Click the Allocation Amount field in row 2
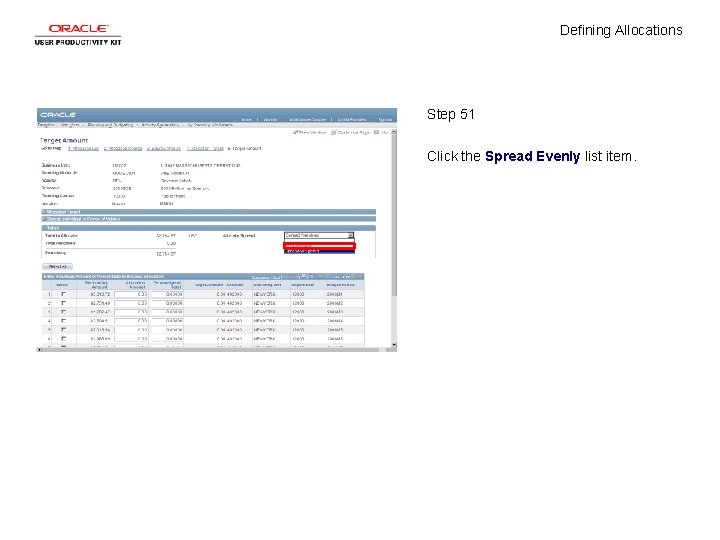The height and width of the screenshot is (540, 720). point(131,303)
